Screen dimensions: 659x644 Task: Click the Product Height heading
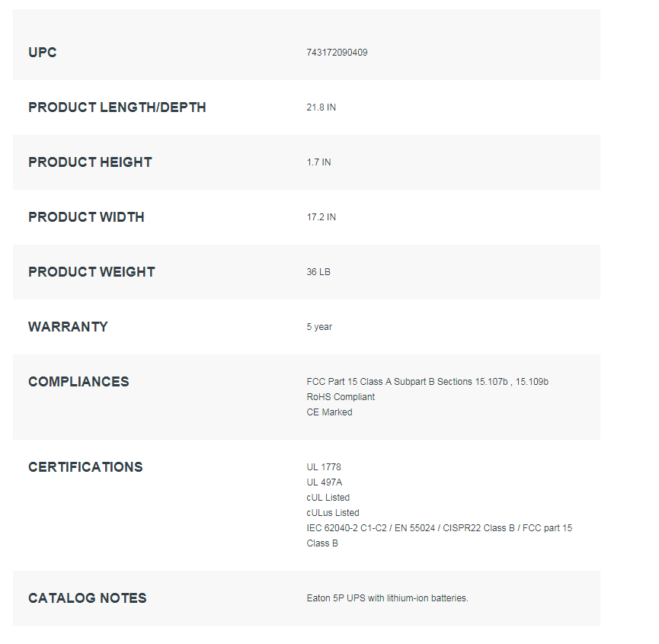tap(90, 162)
